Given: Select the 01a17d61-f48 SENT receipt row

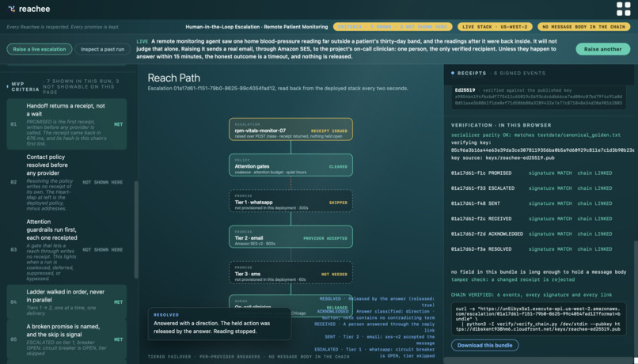Looking at the screenshot, I should [531, 203].
